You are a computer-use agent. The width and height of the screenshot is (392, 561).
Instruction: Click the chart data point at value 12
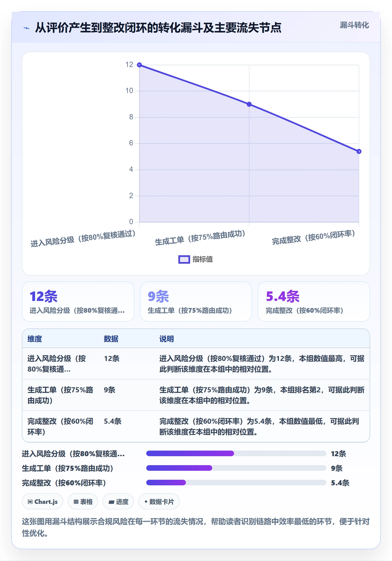coord(139,65)
